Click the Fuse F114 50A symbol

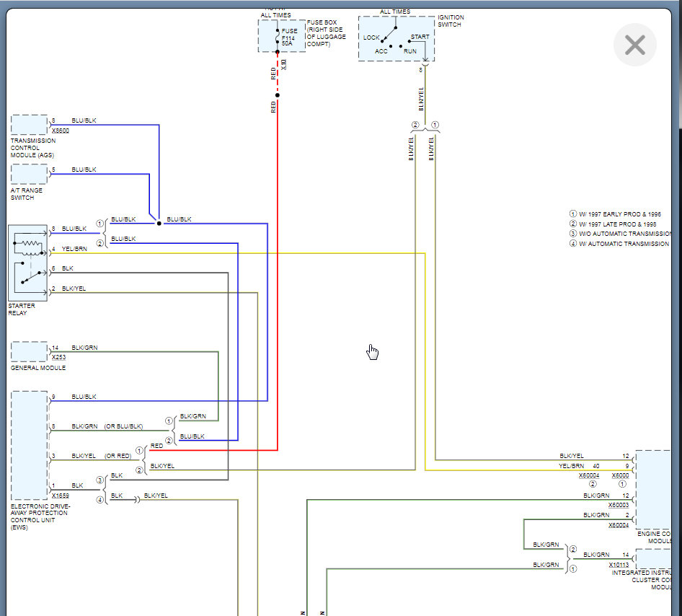tap(278, 37)
